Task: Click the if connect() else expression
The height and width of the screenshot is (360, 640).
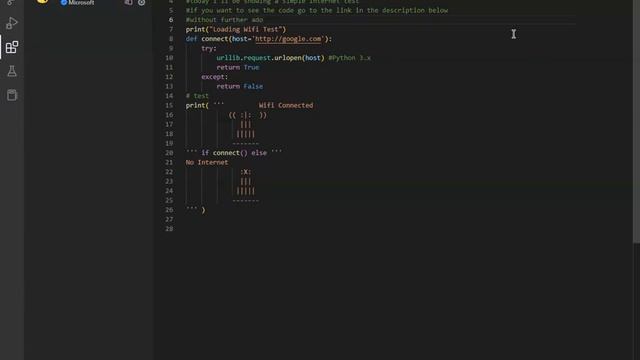Action: click(x=234, y=153)
